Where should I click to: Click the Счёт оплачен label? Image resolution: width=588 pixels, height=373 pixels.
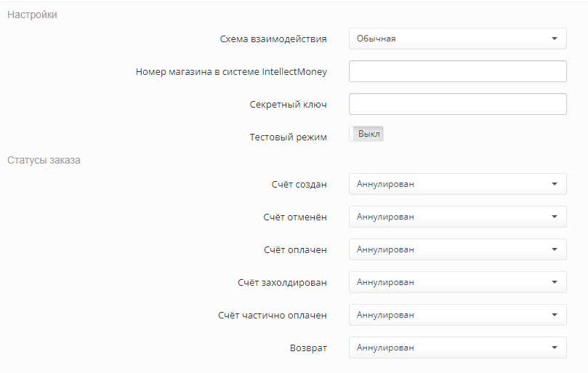(x=294, y=249)
